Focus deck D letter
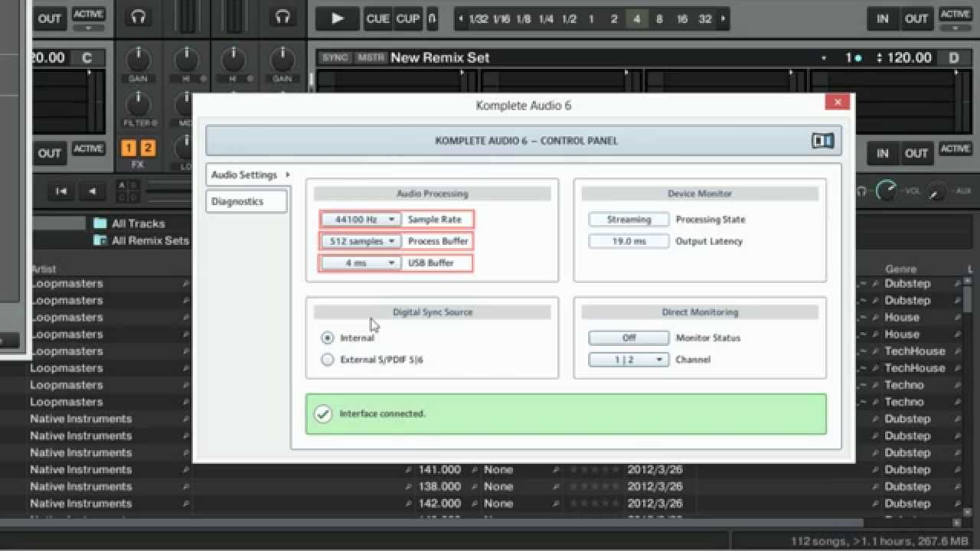The image size is (980, 551). (x=954, y=57)
